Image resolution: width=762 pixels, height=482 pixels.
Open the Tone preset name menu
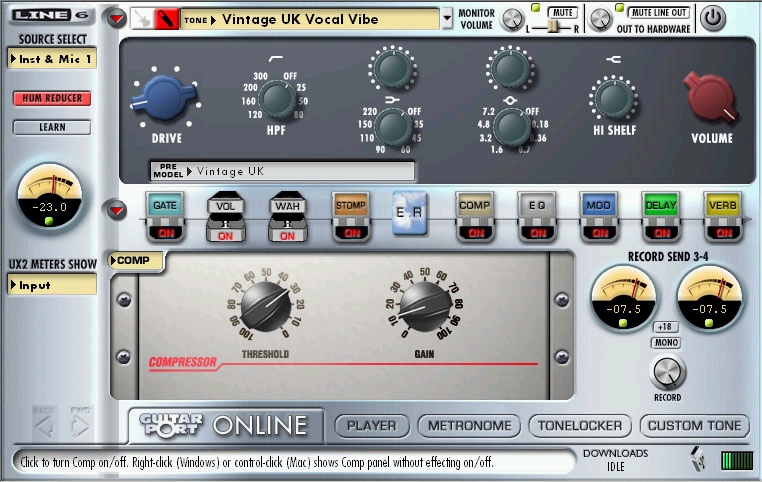click(x=311, y=19)
